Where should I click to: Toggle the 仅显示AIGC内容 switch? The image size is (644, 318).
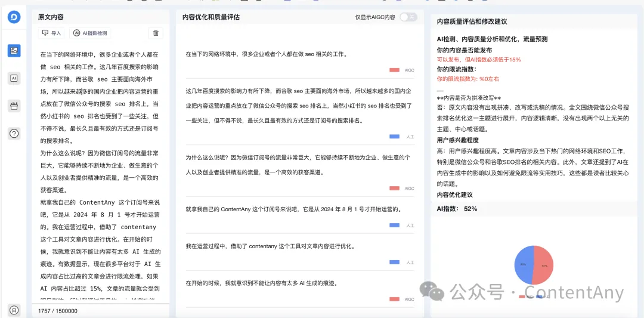tap(408, 17)
